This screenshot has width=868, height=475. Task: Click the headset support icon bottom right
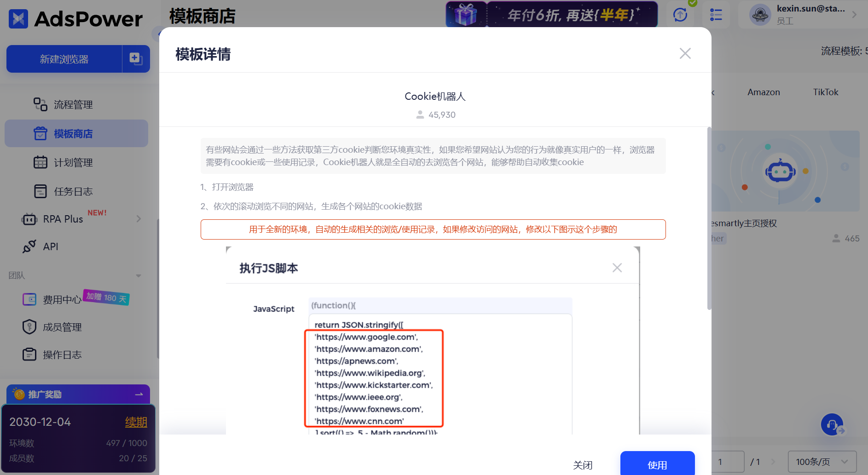click(832, 424)
